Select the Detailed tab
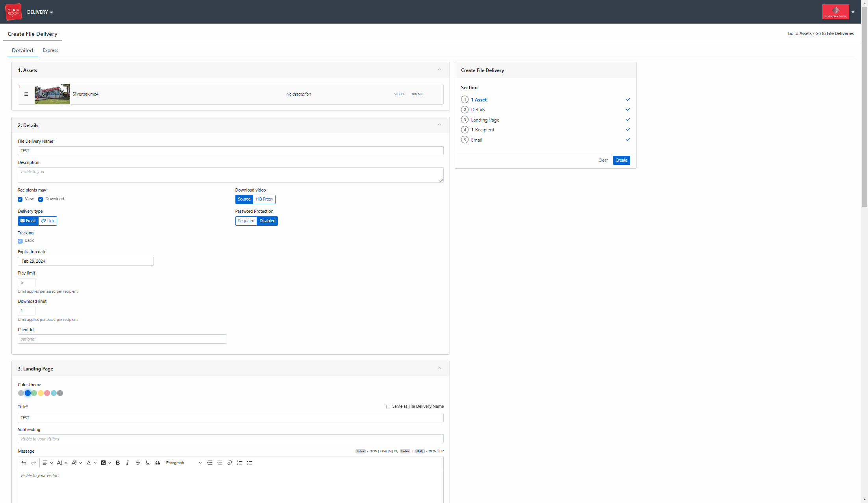868x503 pixels. [22, 50]
